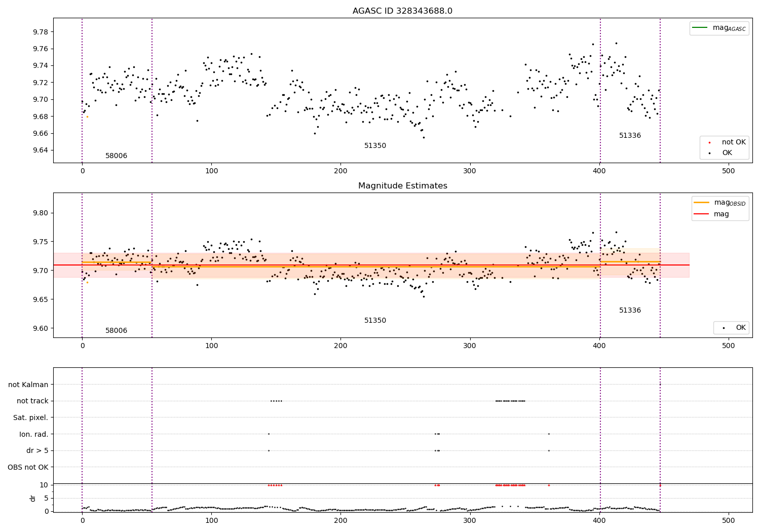The width and height of the screenshot is (760, 532).
Task: Click the 5 tick on the dr axis
Action: pos(46,499)
